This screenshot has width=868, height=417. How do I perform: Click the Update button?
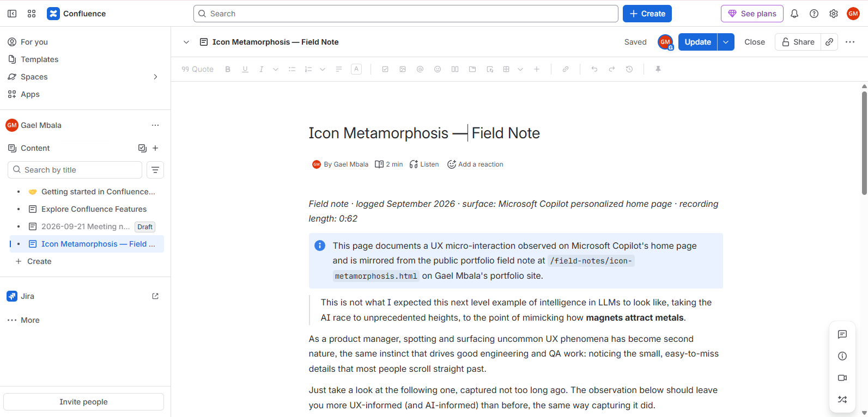pos(698,42)
